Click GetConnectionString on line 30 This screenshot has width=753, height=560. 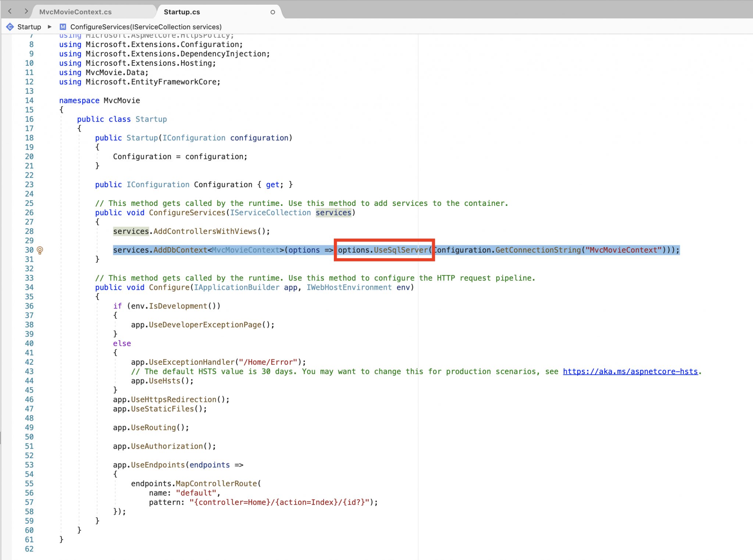(x=538, y=250)
